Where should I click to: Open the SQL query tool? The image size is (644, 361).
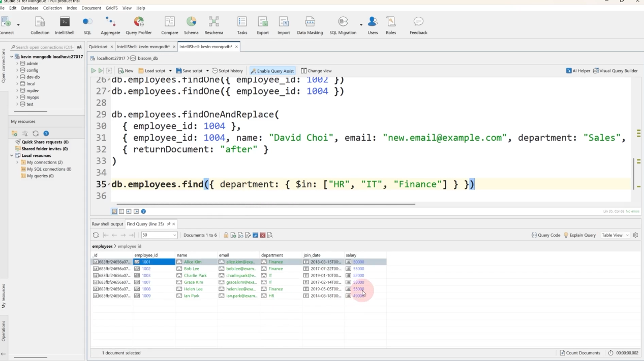87,25
